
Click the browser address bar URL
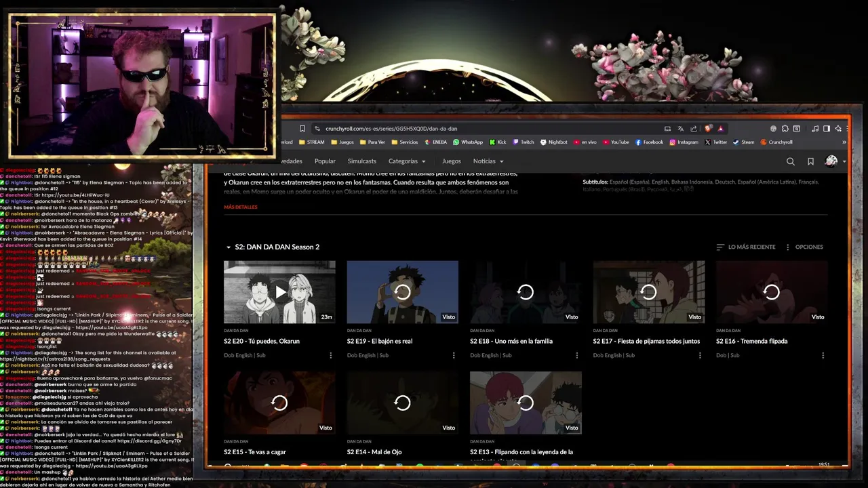coord(391,129)
